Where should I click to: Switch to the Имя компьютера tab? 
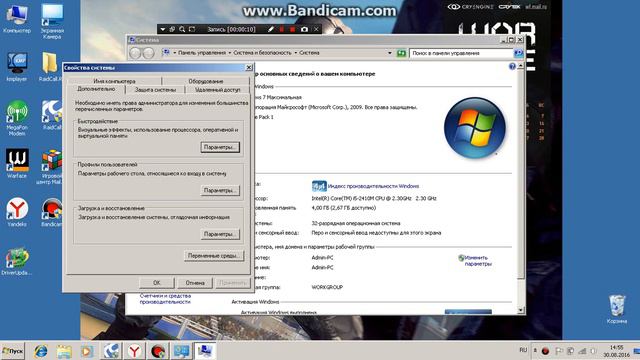(114, 81)
